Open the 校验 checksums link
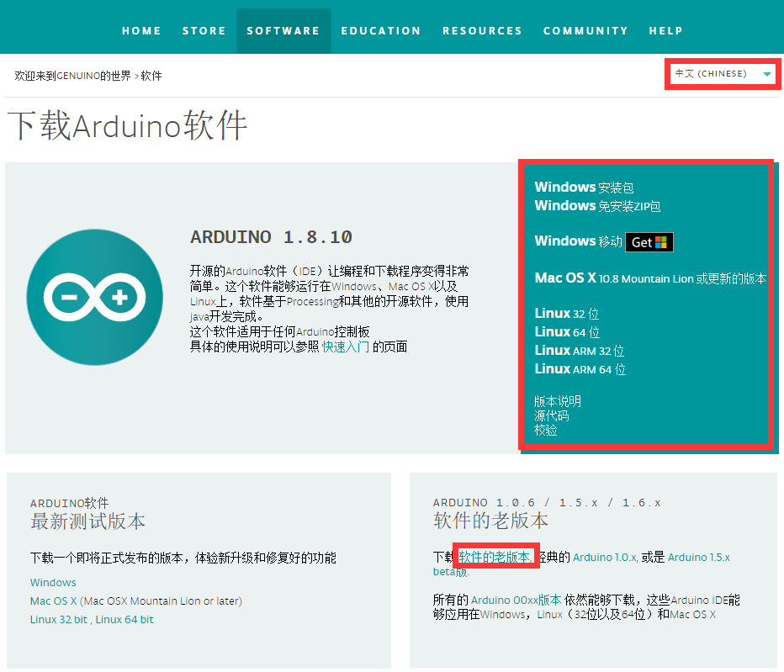Viewport: 784px width, 672px height. pos(545,430)
